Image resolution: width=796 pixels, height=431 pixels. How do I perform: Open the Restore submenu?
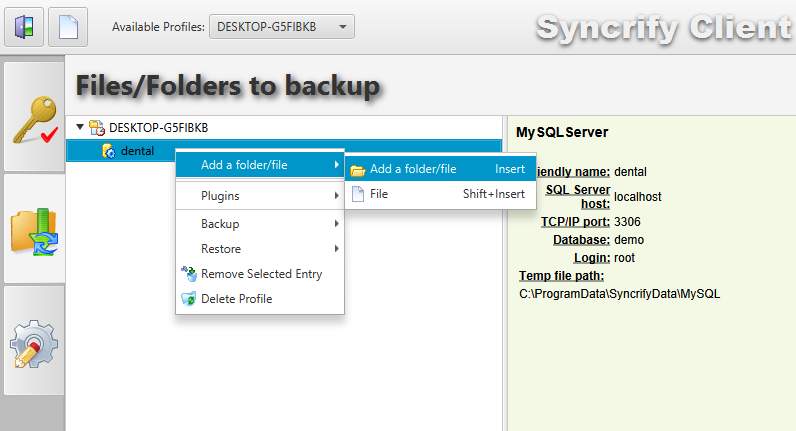(x=260, y=249)
